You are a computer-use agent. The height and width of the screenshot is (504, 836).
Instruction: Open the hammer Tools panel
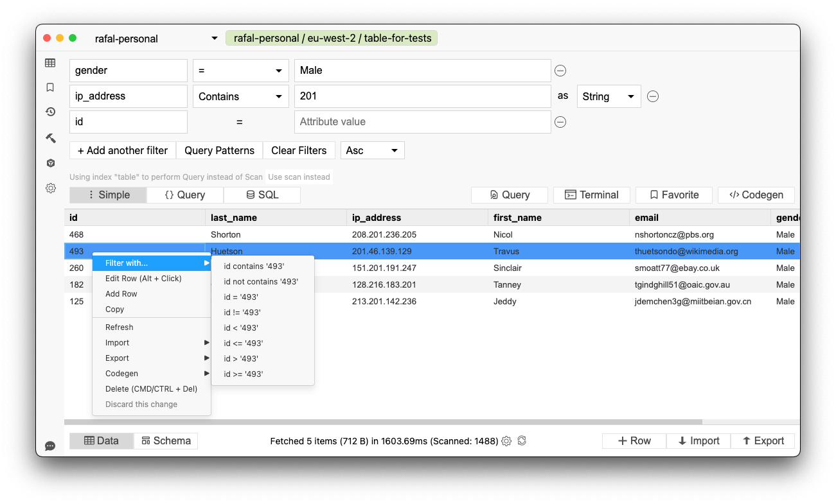point(50,138)
